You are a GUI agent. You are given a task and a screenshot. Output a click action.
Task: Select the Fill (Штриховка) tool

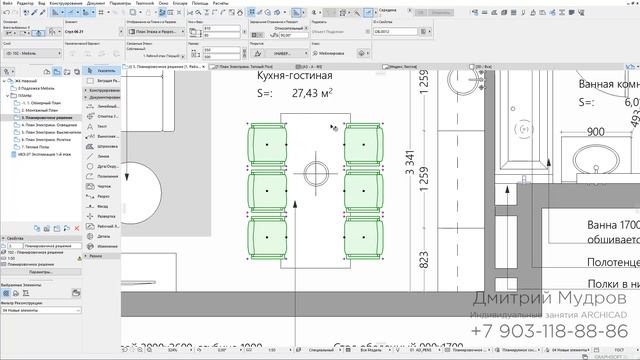tap(102, 146)
